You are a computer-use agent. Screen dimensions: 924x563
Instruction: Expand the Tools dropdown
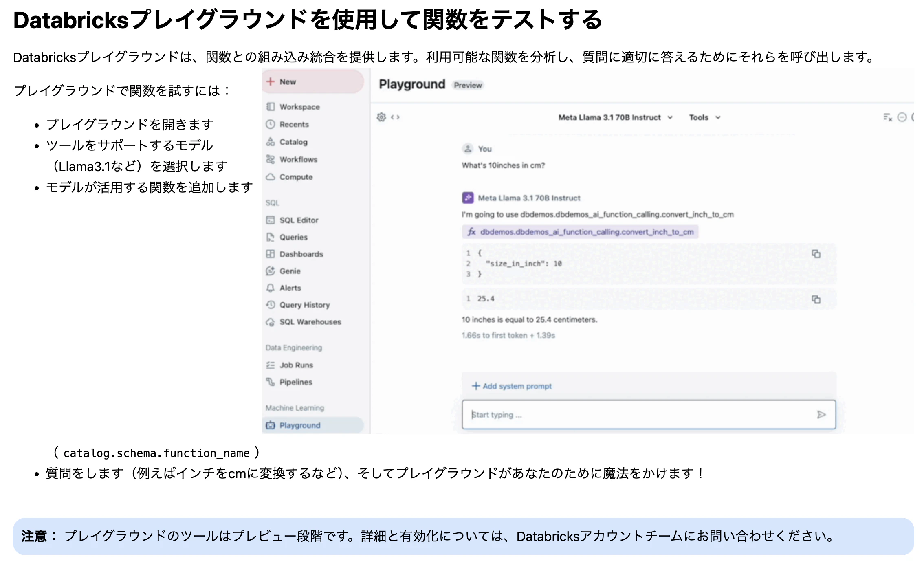[705, 117]
